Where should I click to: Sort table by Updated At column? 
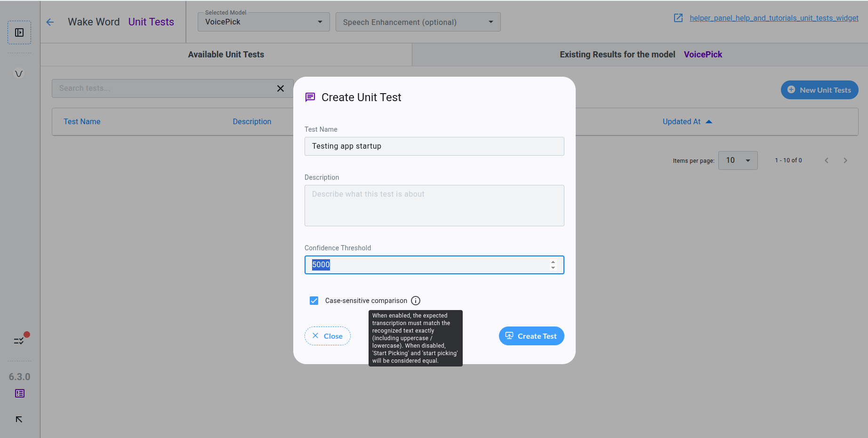[682, 122]
